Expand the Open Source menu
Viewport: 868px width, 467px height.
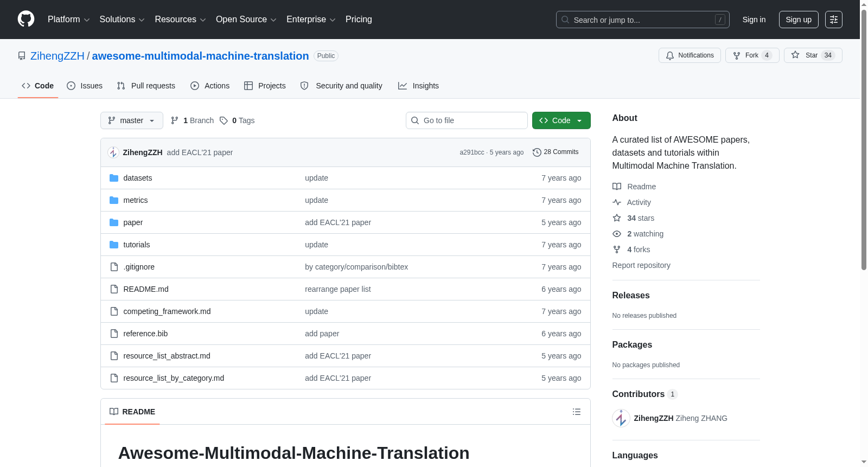[246, 20]
